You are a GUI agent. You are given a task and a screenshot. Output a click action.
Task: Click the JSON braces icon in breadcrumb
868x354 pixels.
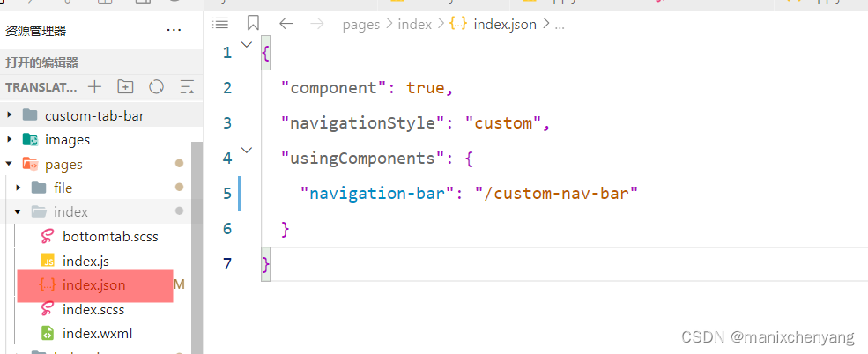pos(458,24)
